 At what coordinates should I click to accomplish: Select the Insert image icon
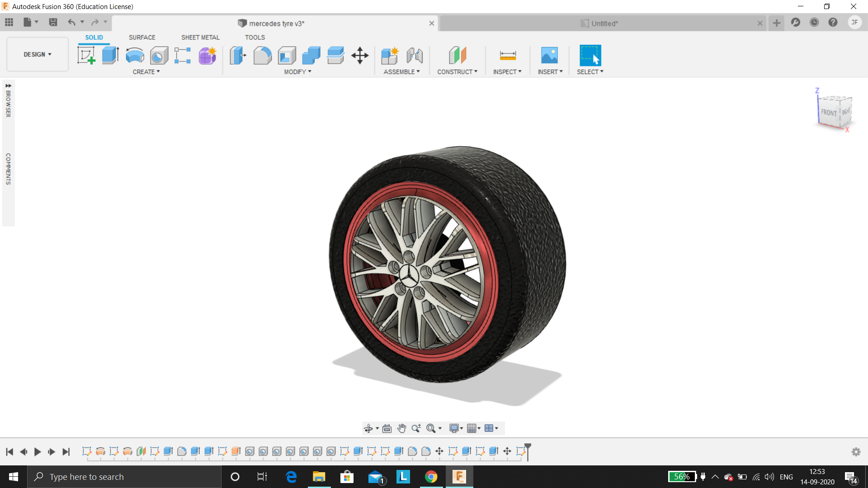pos(550,56)
